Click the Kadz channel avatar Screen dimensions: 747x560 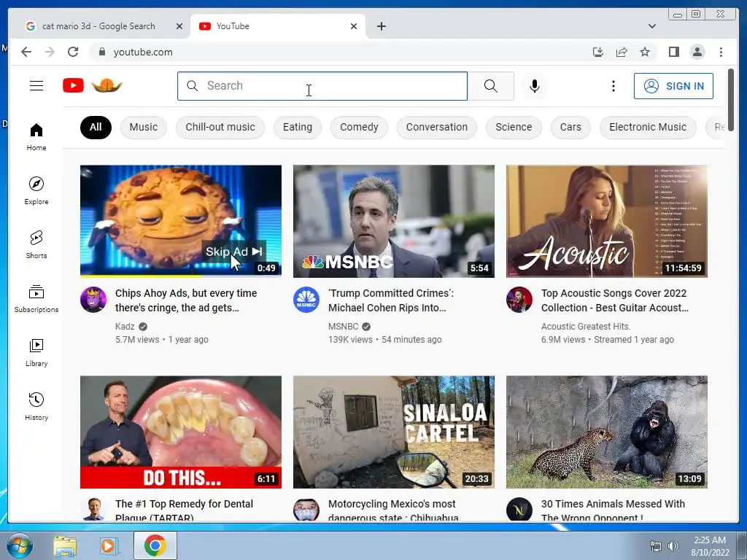coord(93,300)
